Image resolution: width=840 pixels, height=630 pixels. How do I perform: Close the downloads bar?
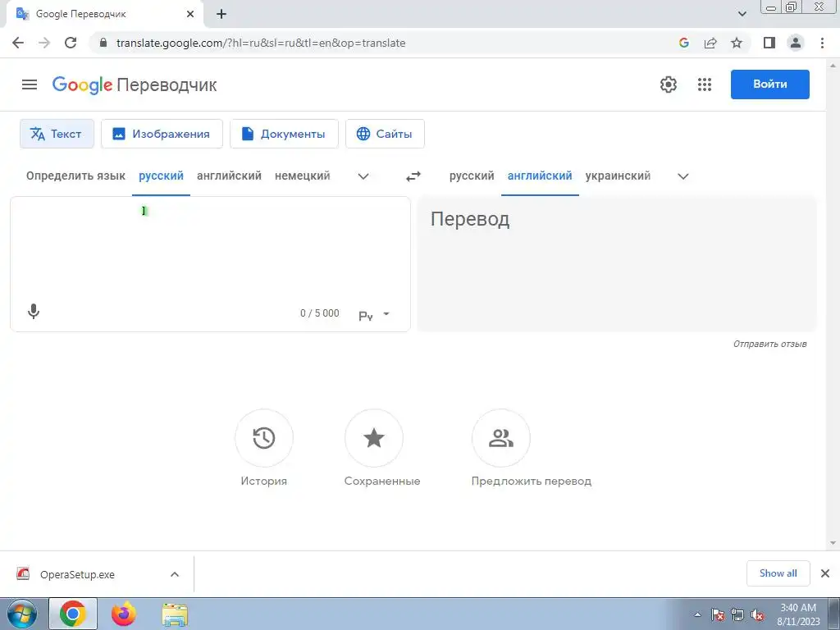825,573
